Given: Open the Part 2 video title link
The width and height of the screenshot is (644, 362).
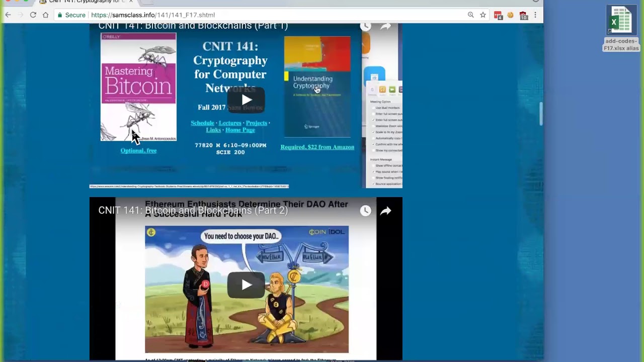Looking at the screenshot, I should click(193, 211).
